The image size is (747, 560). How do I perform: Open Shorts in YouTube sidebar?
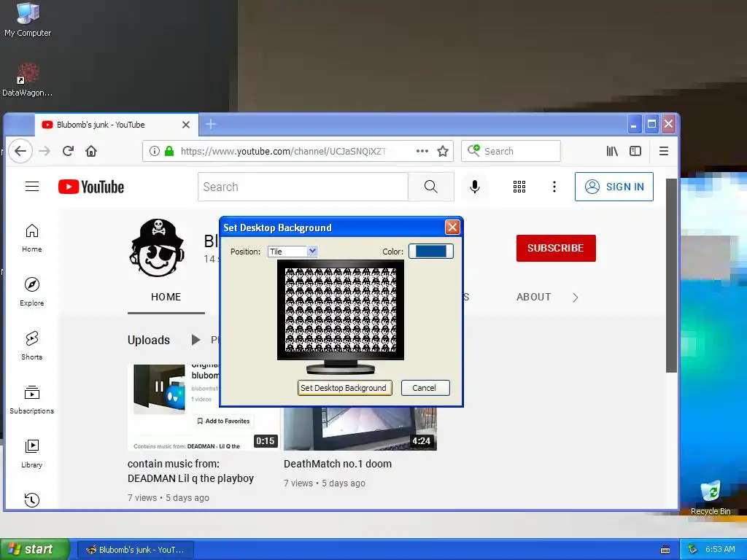(x=32, y=345)
